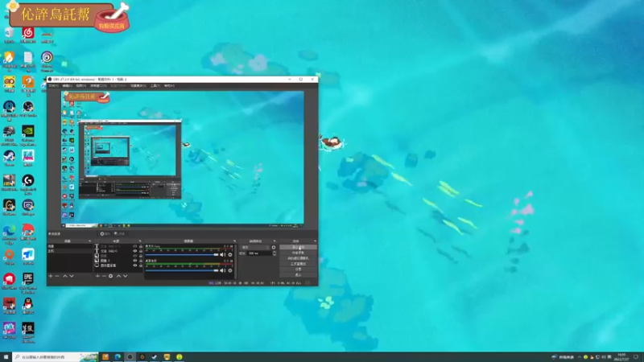Open Logitech G HUB desktop shortcut
The width and height of the screenshot is (644, 362).
[28, 184]
